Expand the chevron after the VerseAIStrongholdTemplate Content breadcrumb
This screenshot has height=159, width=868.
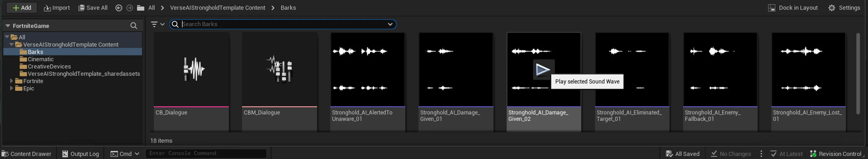(x=273, y=8)
